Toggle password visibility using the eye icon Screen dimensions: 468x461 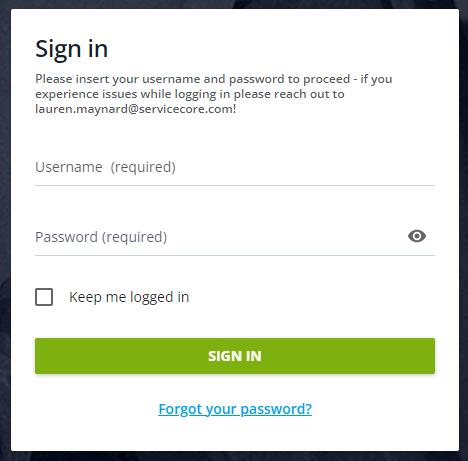(x=417, y=236)
